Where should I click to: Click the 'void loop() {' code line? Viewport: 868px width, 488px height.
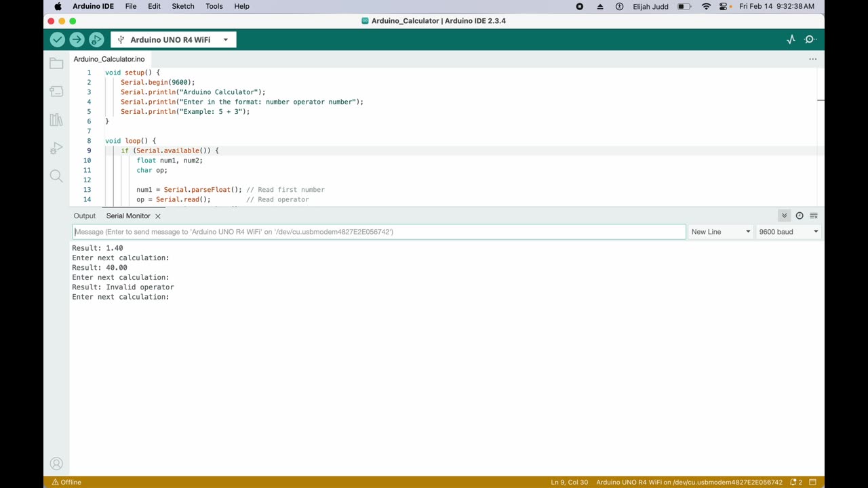pyautogui.click(x=131, y=141)
